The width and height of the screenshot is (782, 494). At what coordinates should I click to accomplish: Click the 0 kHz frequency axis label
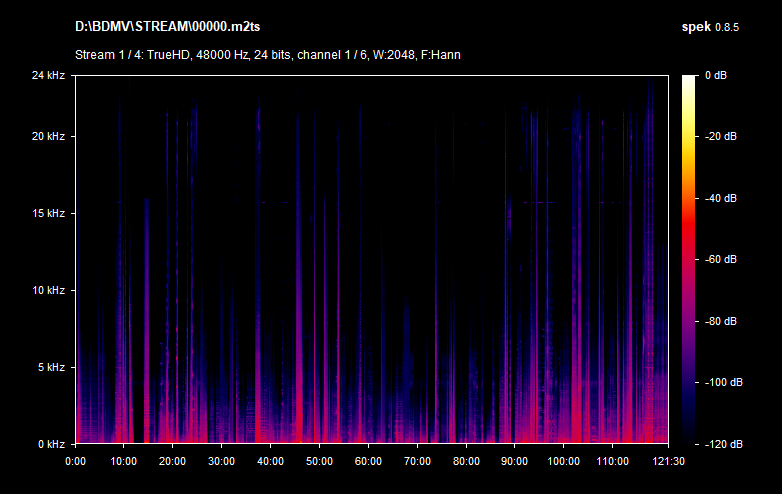(x=51, y=444)
